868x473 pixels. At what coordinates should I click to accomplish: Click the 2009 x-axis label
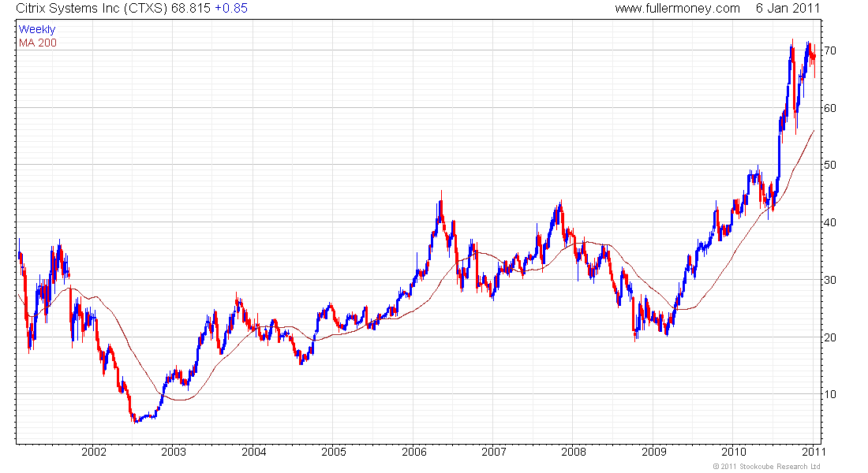pos(654,452)
